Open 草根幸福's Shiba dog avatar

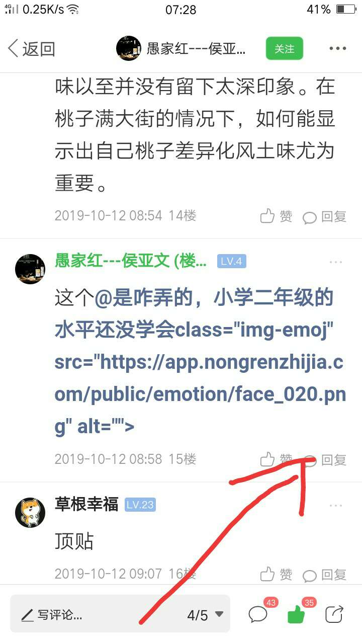pos(30,512)
